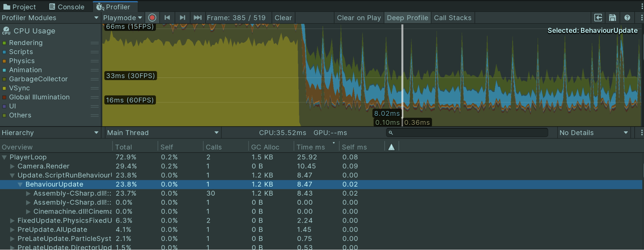Open the Main Thread dropdown

pos(163,133)
